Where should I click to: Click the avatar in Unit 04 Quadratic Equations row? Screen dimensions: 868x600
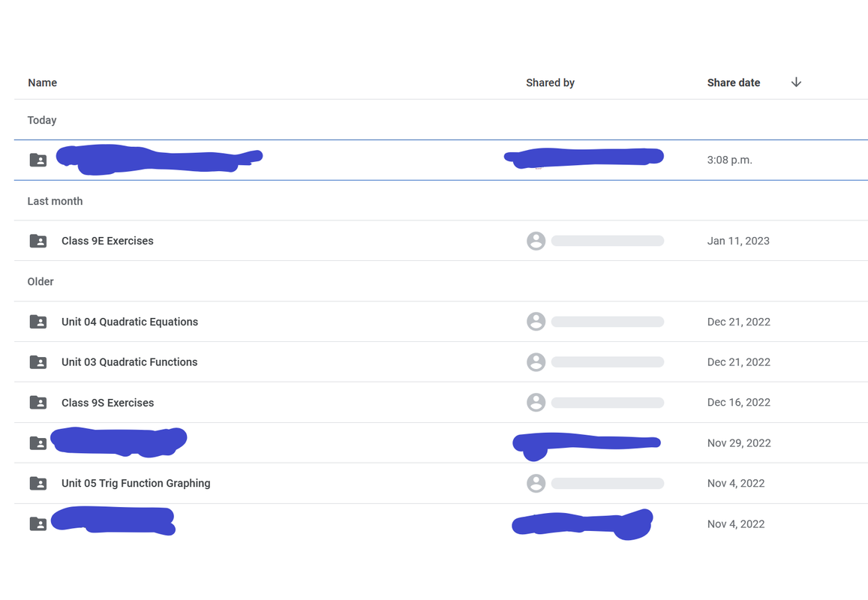click(x=536, y=322)
